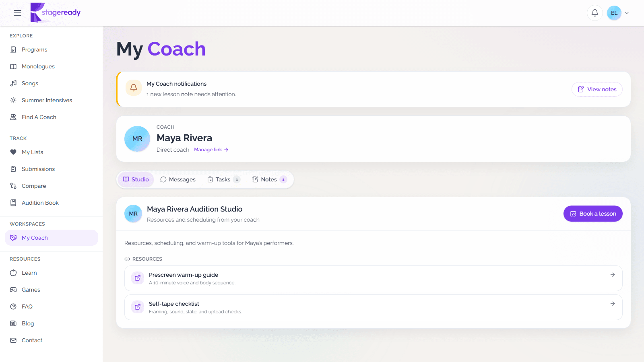The width and height of the screenshot is (644, 362).
Task: Click Maya Rivera's large MR avatar
Action: click(x=137, y=139)
